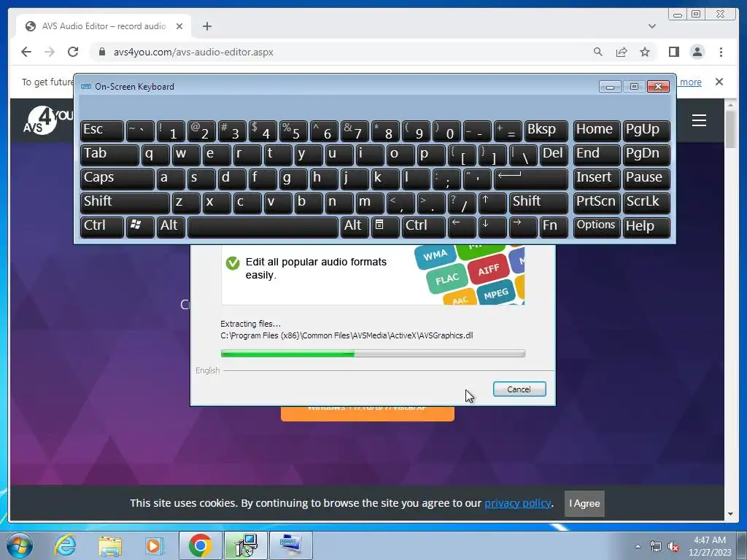The height and width of the screenshot is (560, 747).
Task: Click the muted volume tray icon
Action: coord(673,547)
